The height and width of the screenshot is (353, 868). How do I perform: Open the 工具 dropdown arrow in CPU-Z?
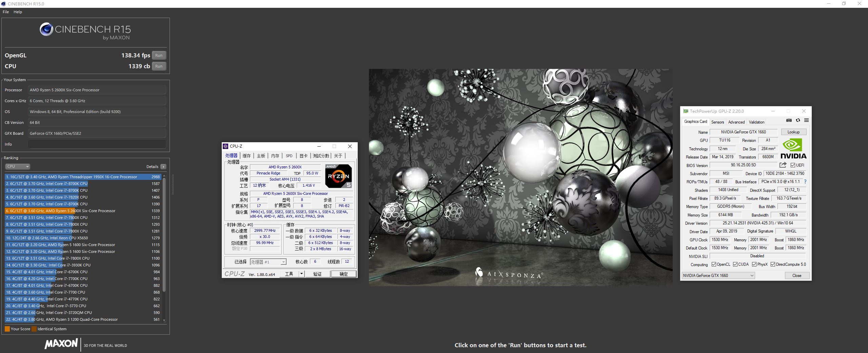[301, 274]
